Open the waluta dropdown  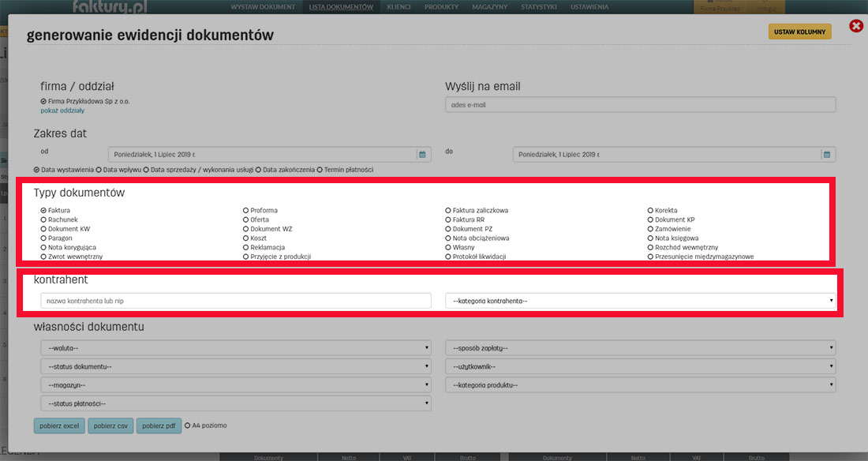[235, 347]
